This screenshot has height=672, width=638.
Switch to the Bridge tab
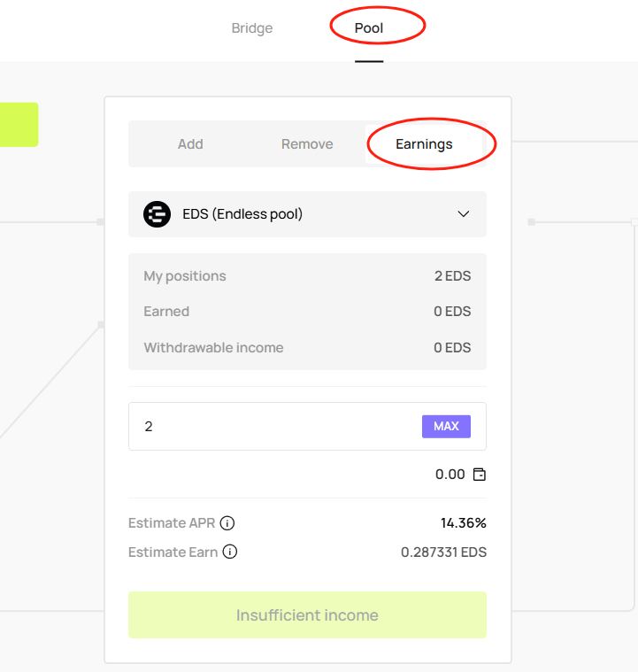pyautogui.click(x=252, y=28)
